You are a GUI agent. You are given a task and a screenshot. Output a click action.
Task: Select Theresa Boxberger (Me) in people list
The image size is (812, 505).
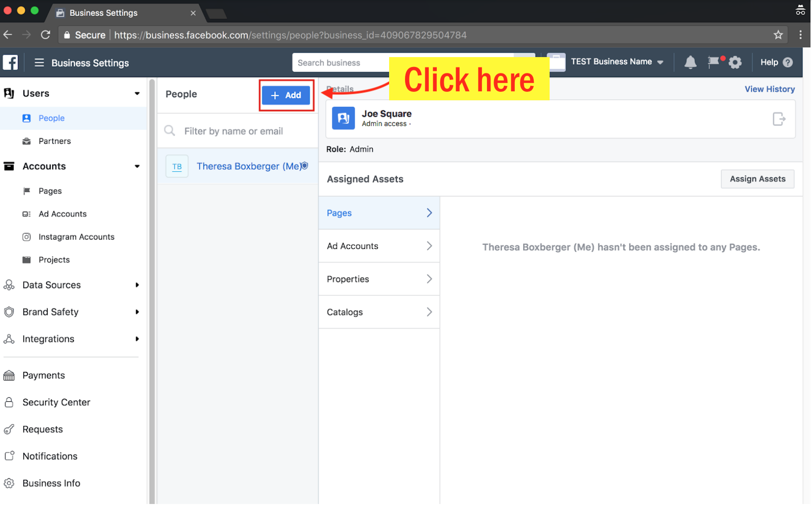pos(238,166)
